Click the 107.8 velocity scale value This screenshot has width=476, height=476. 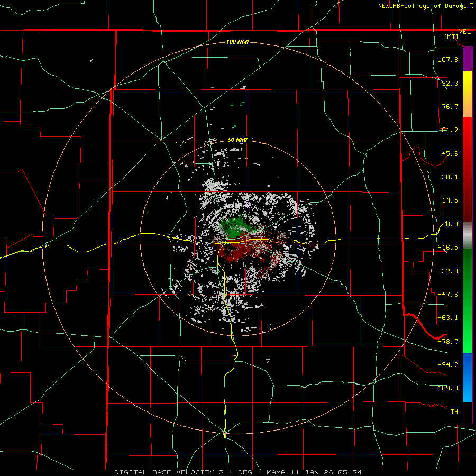click(448, 59)
